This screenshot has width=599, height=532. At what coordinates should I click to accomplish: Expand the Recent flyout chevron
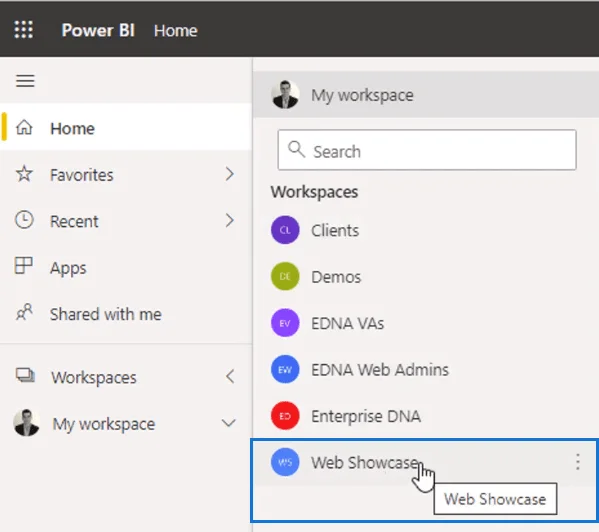click(229, 220)
